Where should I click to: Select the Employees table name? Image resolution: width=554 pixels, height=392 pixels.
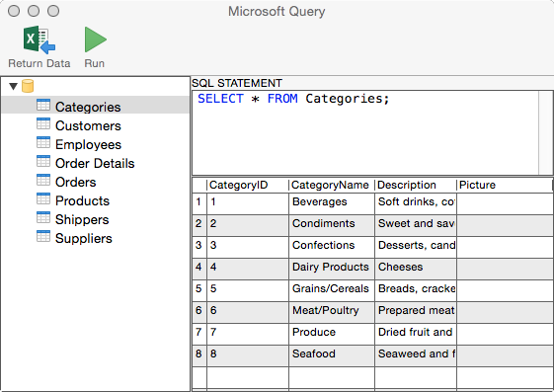click(x=88, y=145)
